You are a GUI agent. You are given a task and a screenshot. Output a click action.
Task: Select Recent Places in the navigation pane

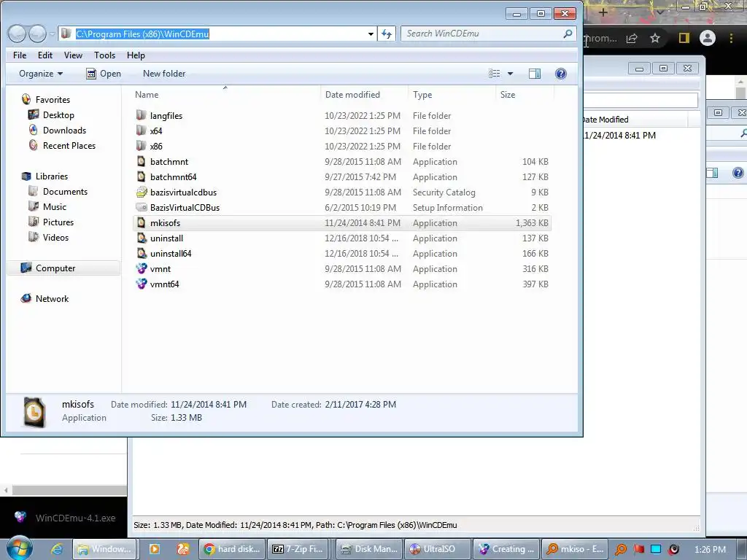coord(69,146)
